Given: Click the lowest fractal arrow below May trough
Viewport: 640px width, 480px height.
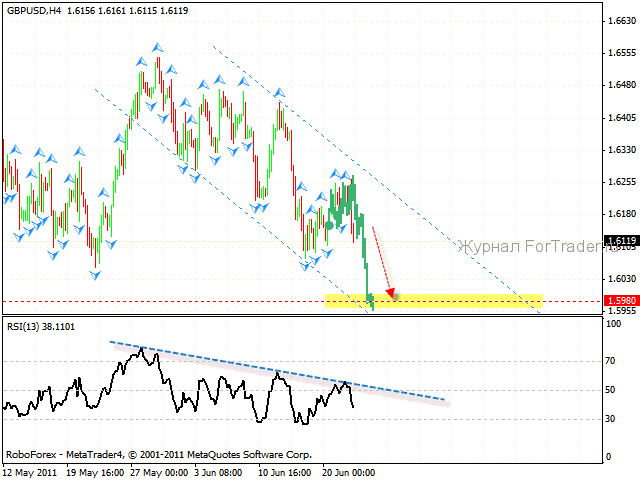Looking at the screenshot, I should click(95, 276).
